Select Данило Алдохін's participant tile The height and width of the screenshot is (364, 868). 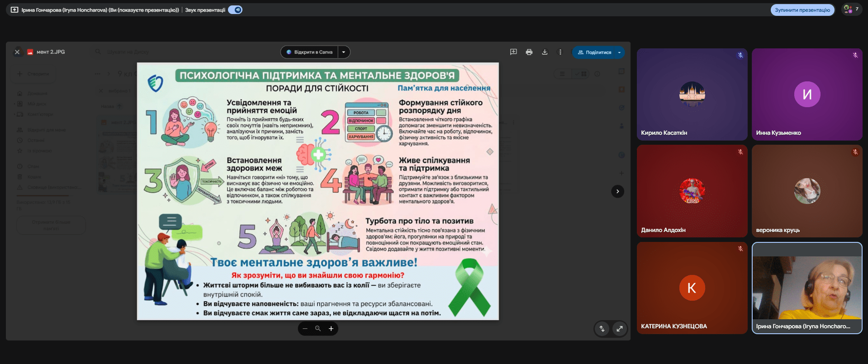click(x=692, y=191)
